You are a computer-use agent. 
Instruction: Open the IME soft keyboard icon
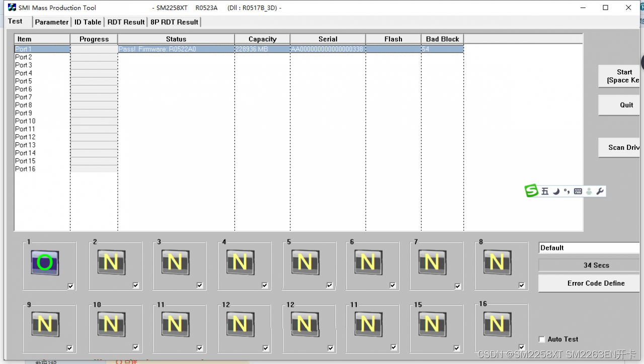(578, 192)
